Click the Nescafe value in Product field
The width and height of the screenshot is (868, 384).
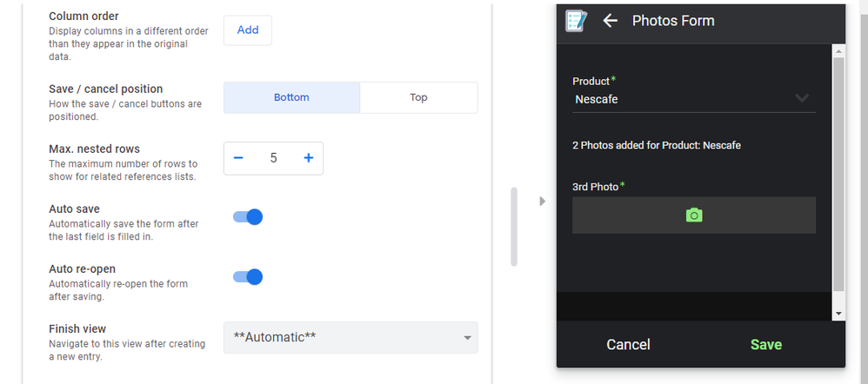pyautogui.click(x=596, y=100)
